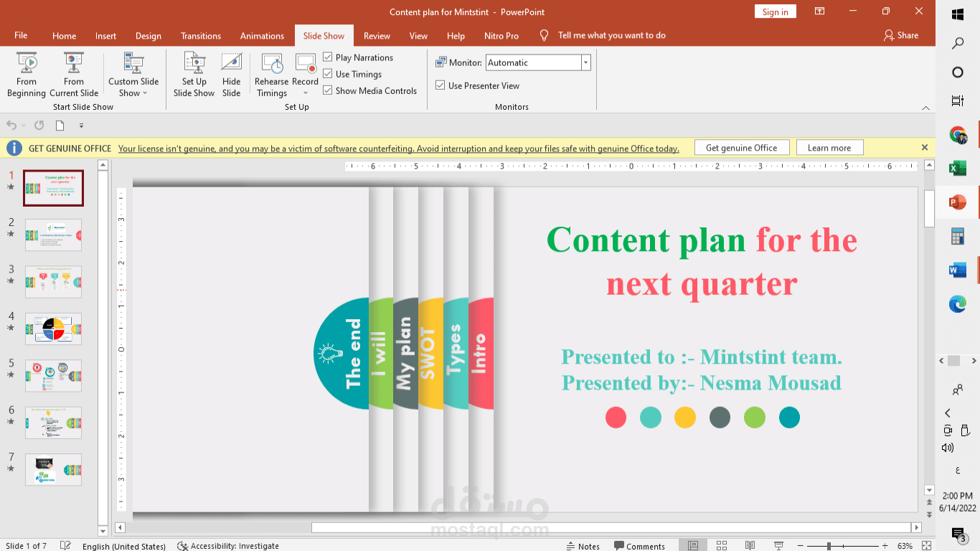980x551 pixels.
Task: Open Undo history dropdown arrow
Action: [x=24, y=126]
